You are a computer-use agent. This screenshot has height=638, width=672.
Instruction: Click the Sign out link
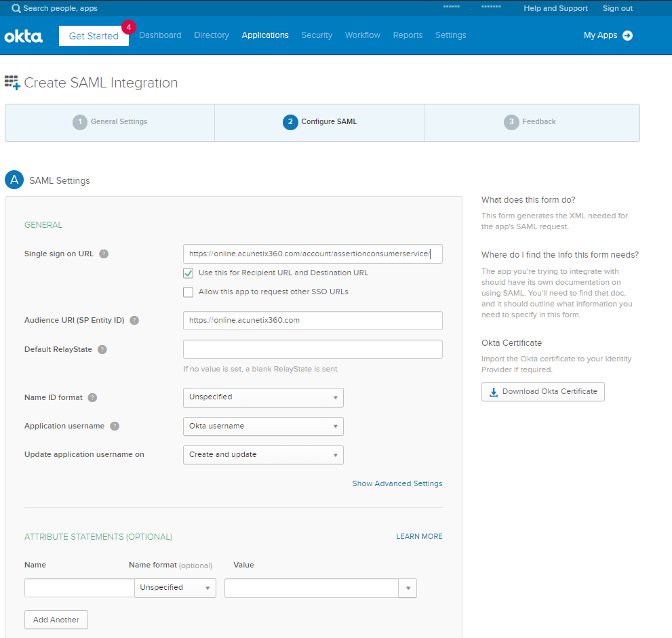(x=618, y=8)
